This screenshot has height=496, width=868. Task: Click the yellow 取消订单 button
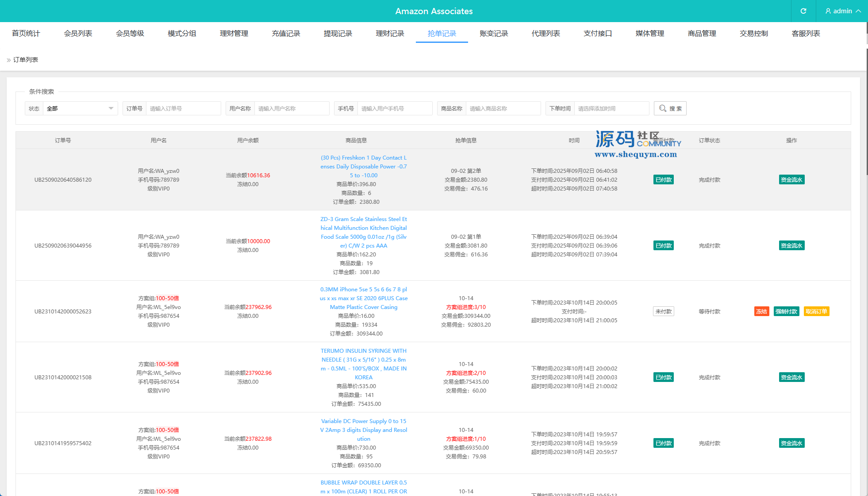click(816, 311)
